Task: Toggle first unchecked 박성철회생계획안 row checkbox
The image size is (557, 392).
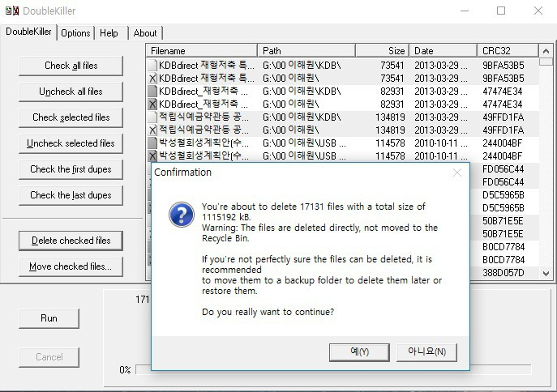Action: pyautogui.click(x=152, y=143)
